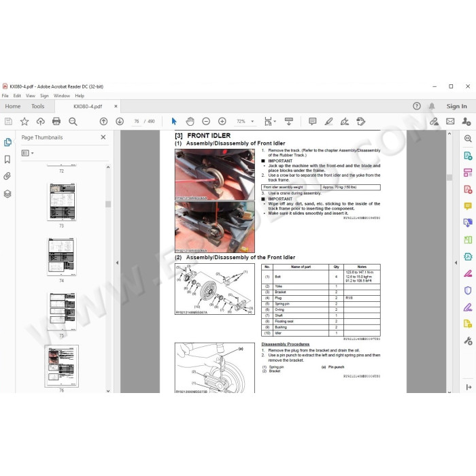
Task: Open the Organize Pages tool in right sidebar
Action: 468,240
